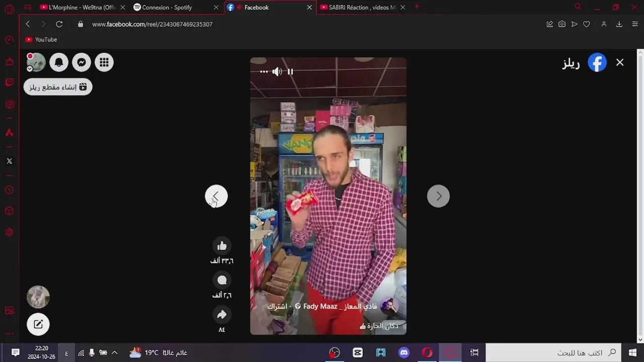This screenshot has height=362, width=644.
Task: Add page to bookmarks with the heart
Action: point(586,24)
